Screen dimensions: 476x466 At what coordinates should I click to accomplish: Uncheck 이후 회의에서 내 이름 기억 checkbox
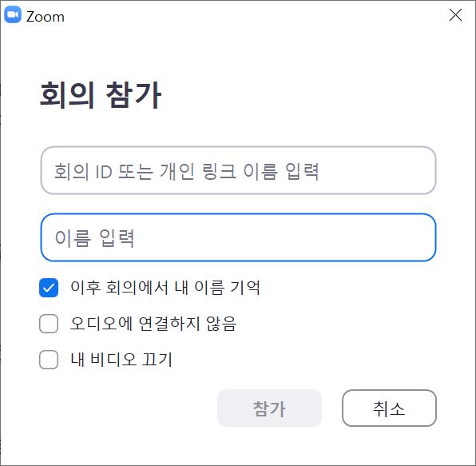coord(49,288)
